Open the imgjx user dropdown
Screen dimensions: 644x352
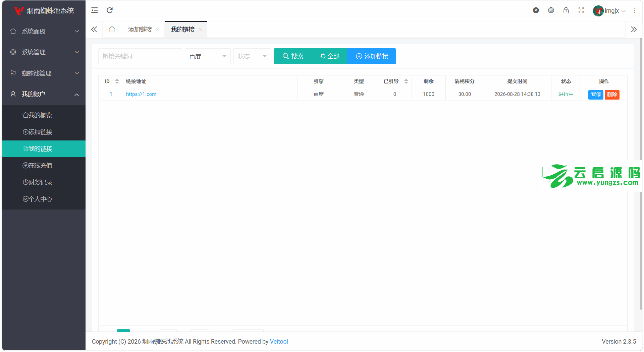point(615,11)
